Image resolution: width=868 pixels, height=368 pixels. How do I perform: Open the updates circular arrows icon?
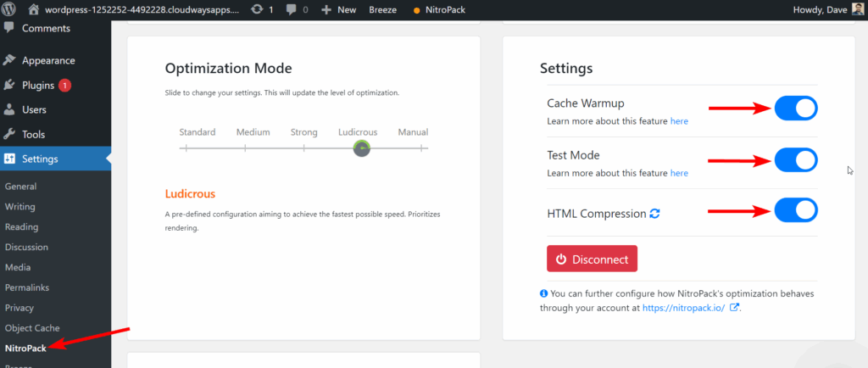(257, 9)
